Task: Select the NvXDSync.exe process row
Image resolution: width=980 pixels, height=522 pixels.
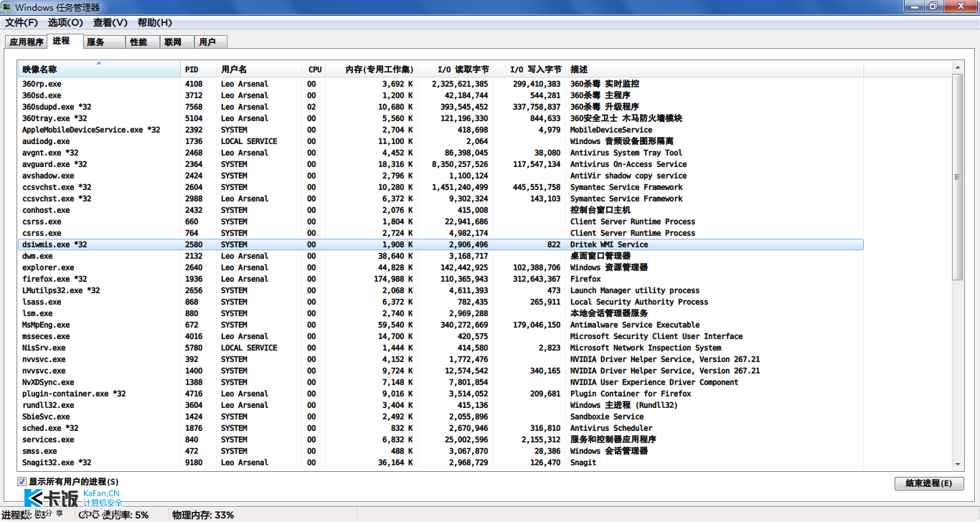Action: click(x=440, y=382)
